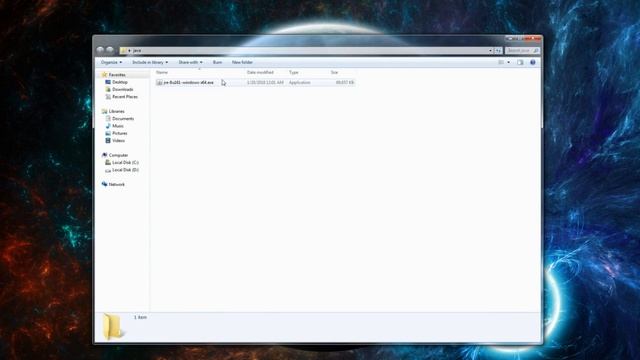This screenshot has height=360, width=640.
Task: Click the '1 item' details pane text
Action: point(140,317)
